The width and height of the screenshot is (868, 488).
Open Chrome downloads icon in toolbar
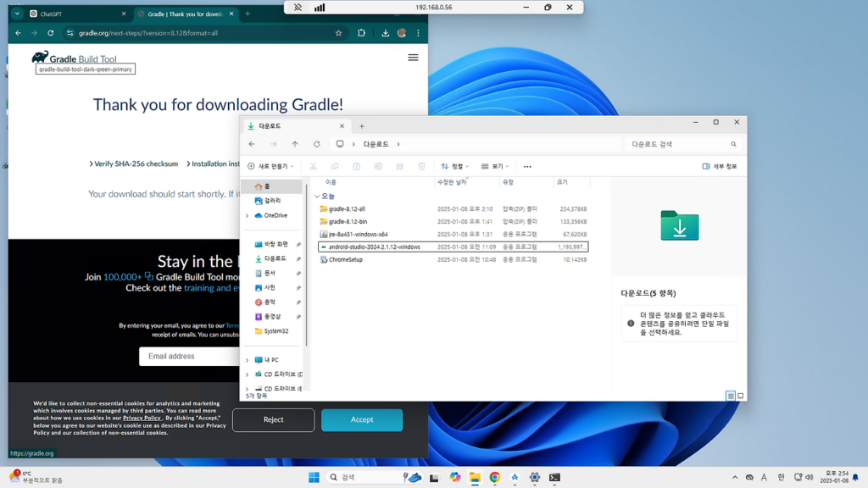coord(385,33)
